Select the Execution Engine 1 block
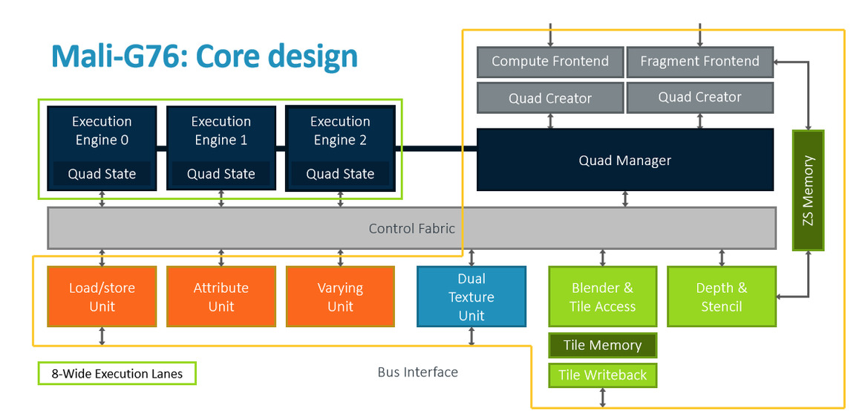Viewport: 868px width, 420px height. [x=221, y=149]
